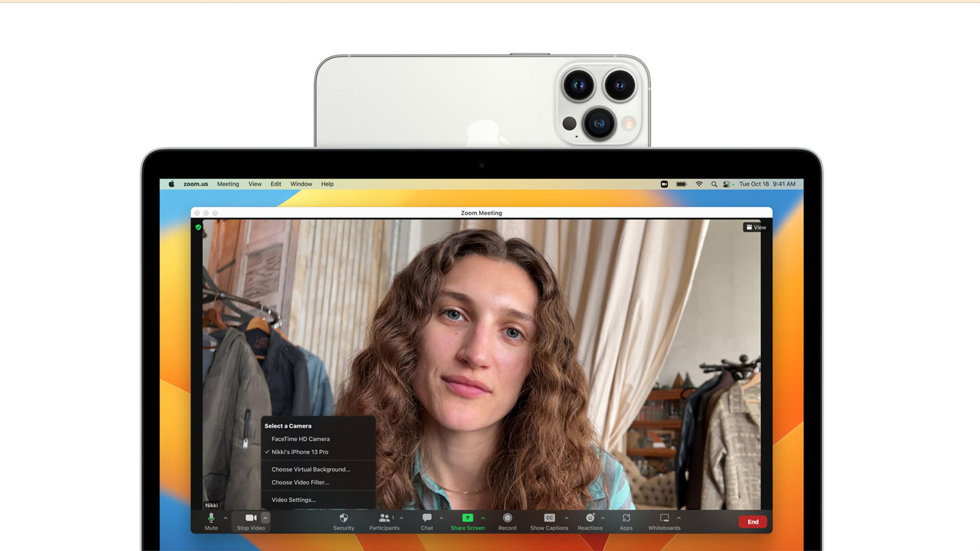Open Wi-Fi status menu
Image resolution: width=980 pixels, height=551 pixels.
point(699,184)
